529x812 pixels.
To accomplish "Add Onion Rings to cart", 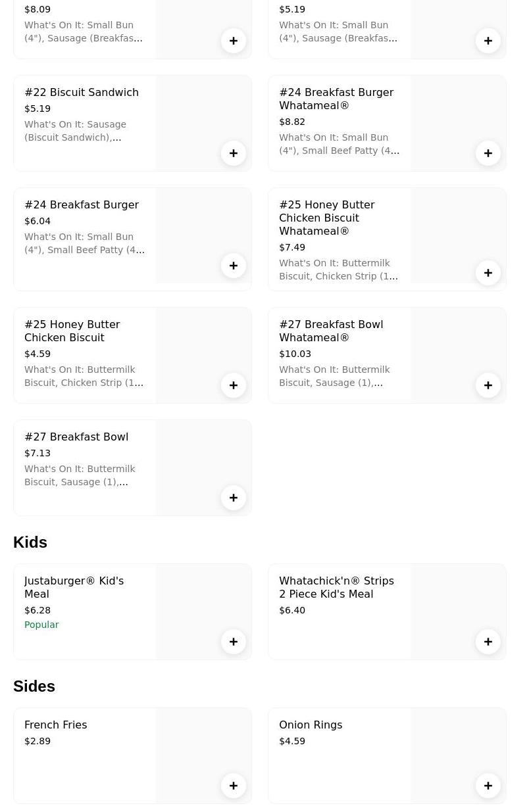I will pyautogui.click(x=488, y=786).
